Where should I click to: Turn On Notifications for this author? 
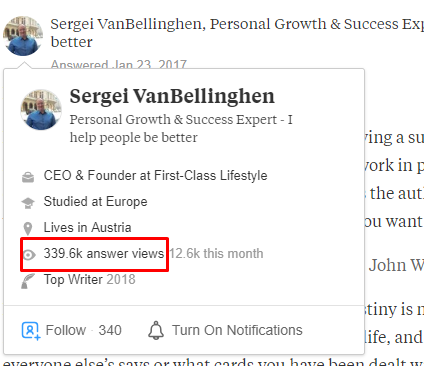click(x=237, y=330)
